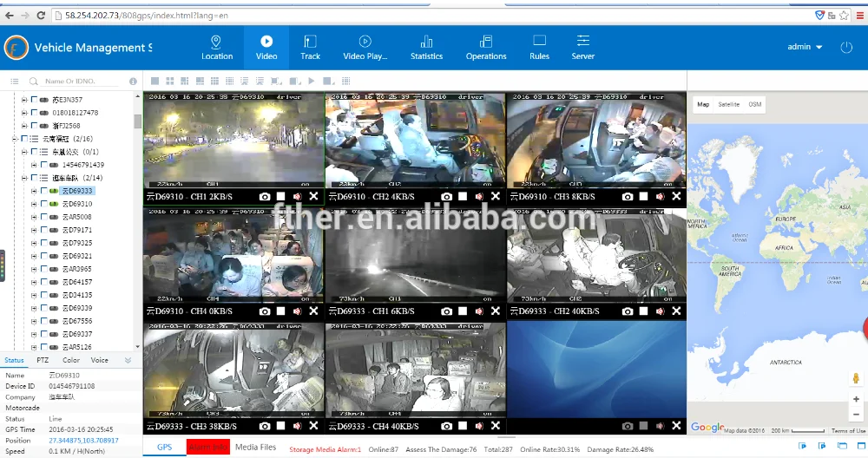Toggle sound on 云D69333 CH2 video

pyautogui.click(x=660, y=311)
